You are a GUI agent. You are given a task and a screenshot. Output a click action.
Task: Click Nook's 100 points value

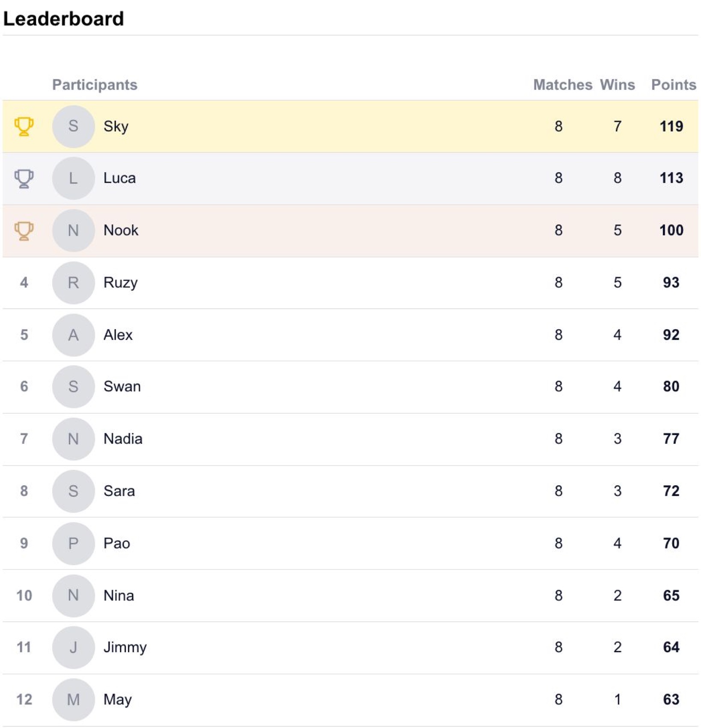coord(671,230)
